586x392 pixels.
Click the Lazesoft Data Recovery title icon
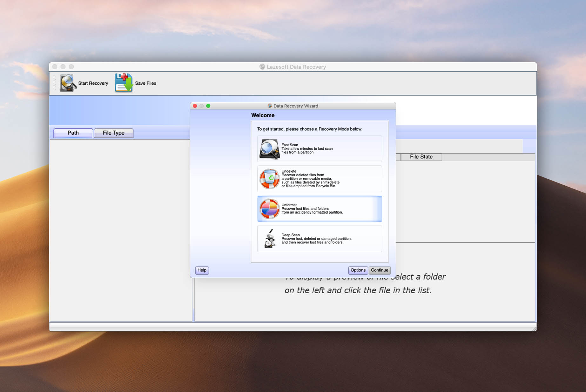[262, 67]
